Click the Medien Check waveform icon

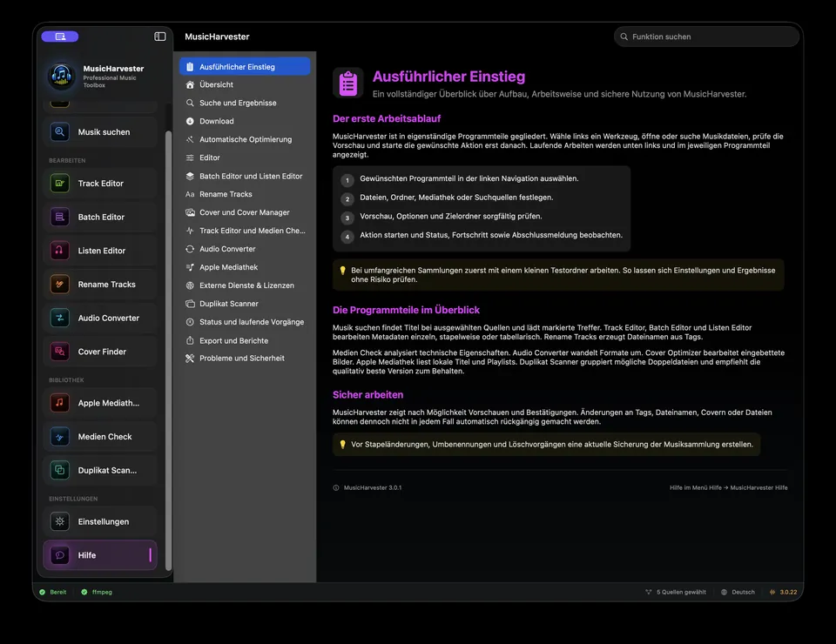point(60,437)
